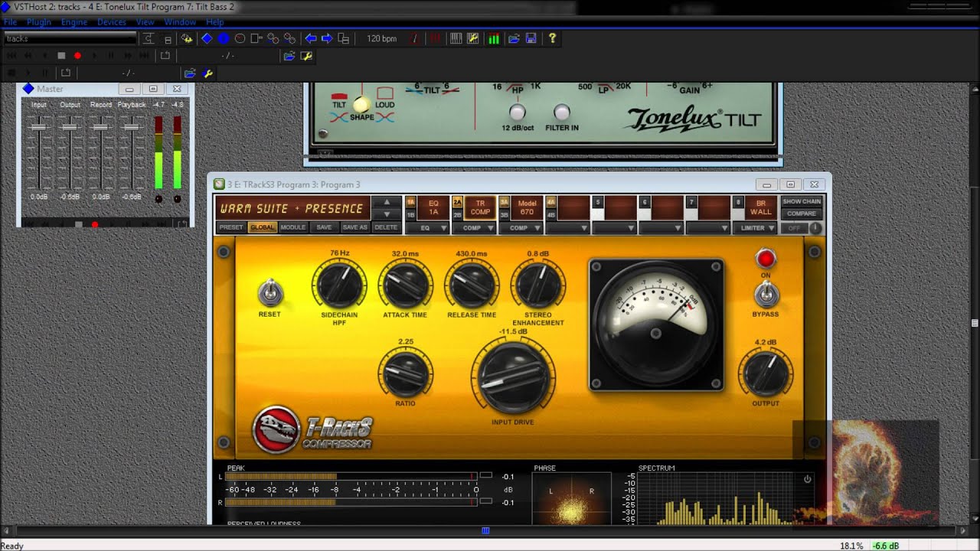Open the LIMITER dropdown under BR WALL
This screenshot has width=980, height=551.
point(755,228)
